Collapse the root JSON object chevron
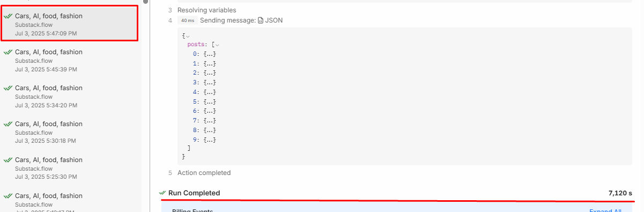 click(188, 35)
